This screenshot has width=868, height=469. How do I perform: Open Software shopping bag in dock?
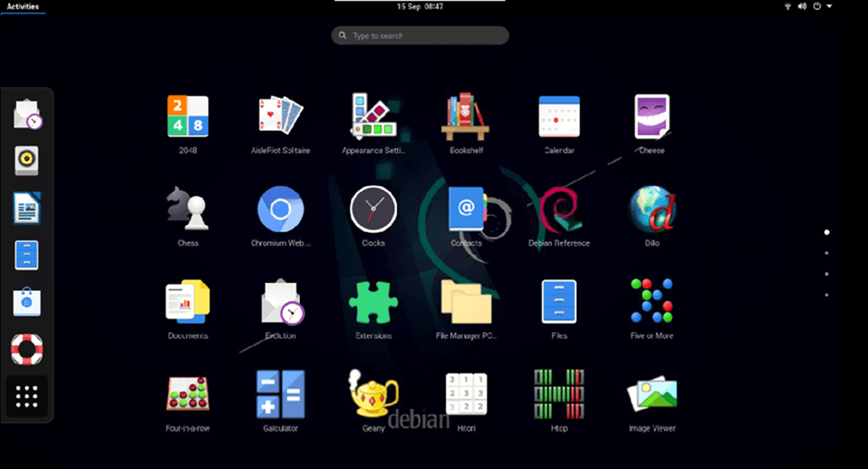[27, 302]
